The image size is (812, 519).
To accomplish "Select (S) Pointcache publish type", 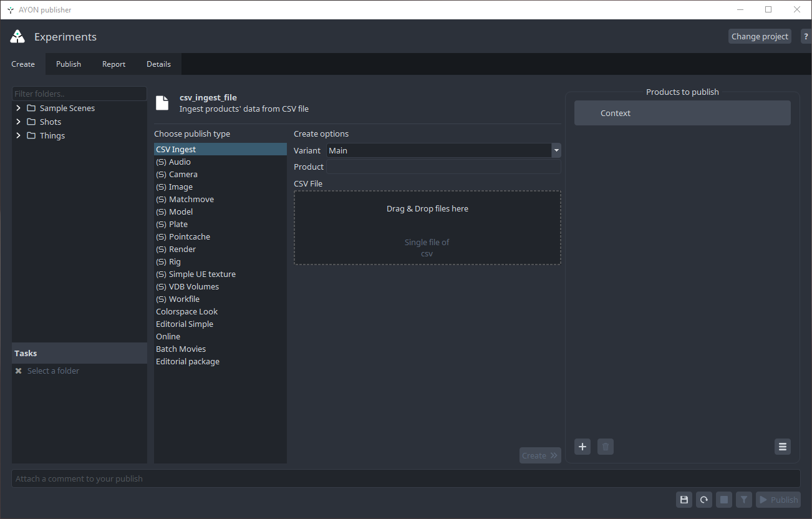I will tap(189, 237).
